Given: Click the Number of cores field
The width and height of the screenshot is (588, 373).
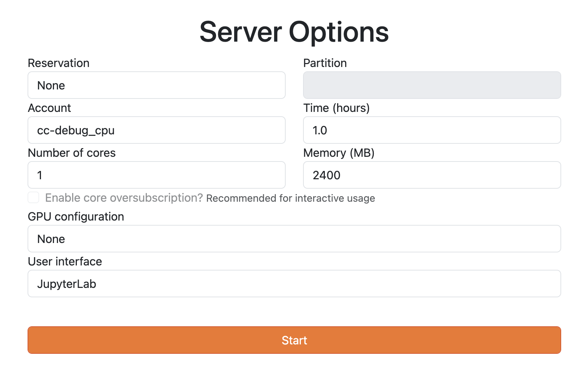Looking at the screenshot, I should 157,175.
